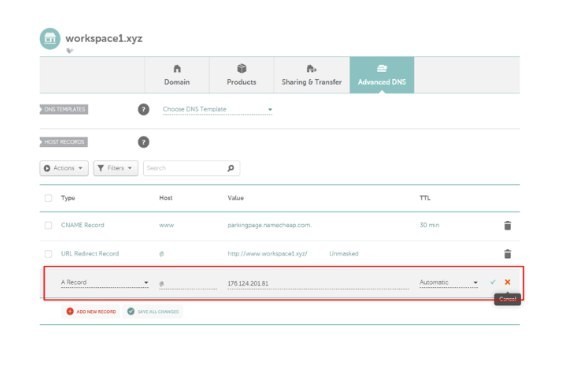Click the Sharing & Transfer tab icon
This screenshot has height=369, width=573.
[311, 68]
